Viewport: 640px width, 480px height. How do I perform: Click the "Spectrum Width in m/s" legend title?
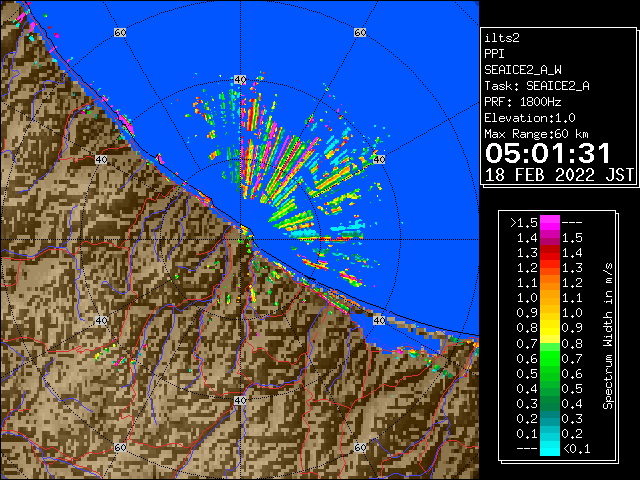tap(608, 336)
